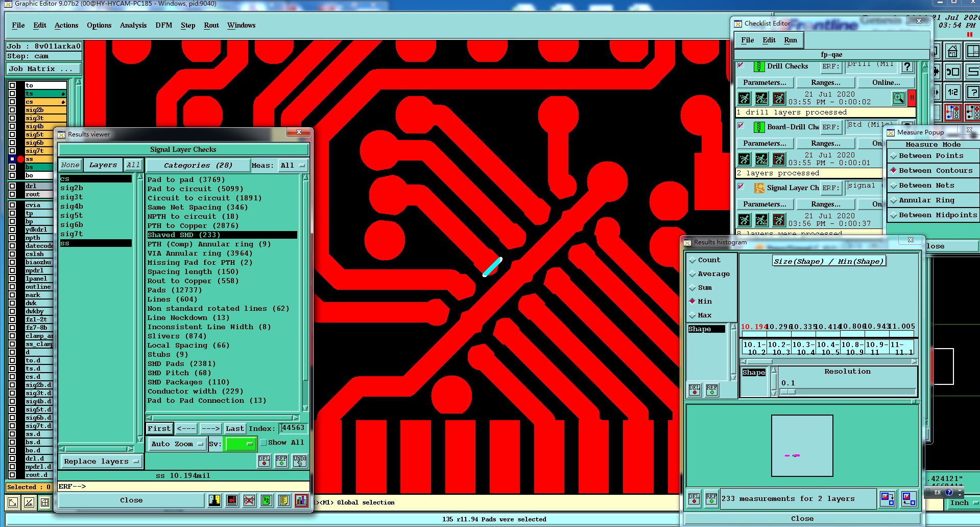Image resolution: width=980 pixels, height=527 pixels.
Task: Toggle the Signal Layer Checks checkmark
Action: pyautogui.click(x=741, y=187)
